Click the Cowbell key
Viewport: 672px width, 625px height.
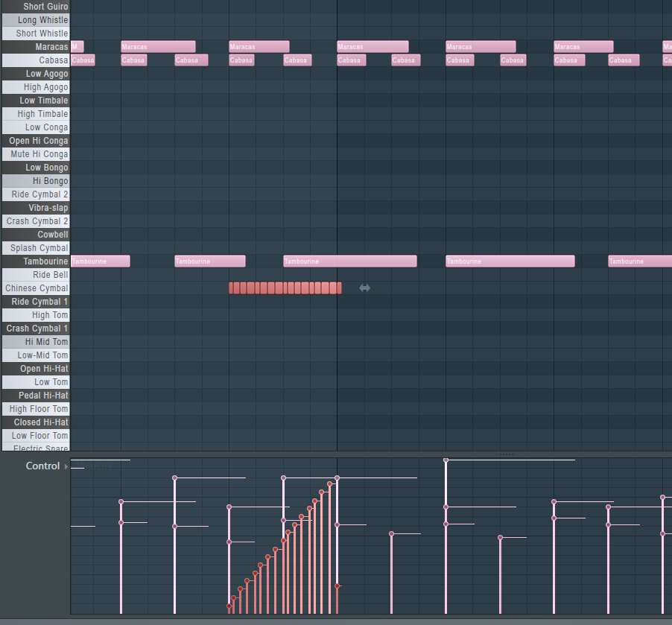tap(36, 235)
